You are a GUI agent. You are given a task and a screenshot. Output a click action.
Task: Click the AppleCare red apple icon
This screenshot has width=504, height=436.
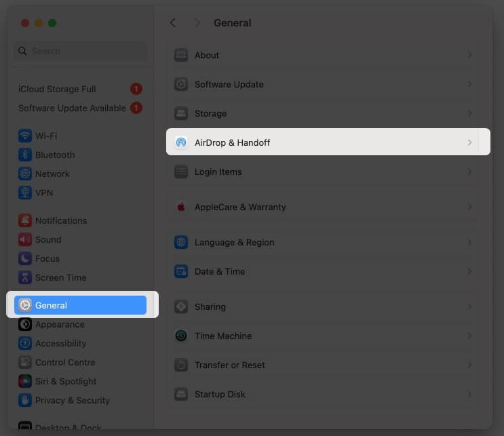(x=181, y=207)
